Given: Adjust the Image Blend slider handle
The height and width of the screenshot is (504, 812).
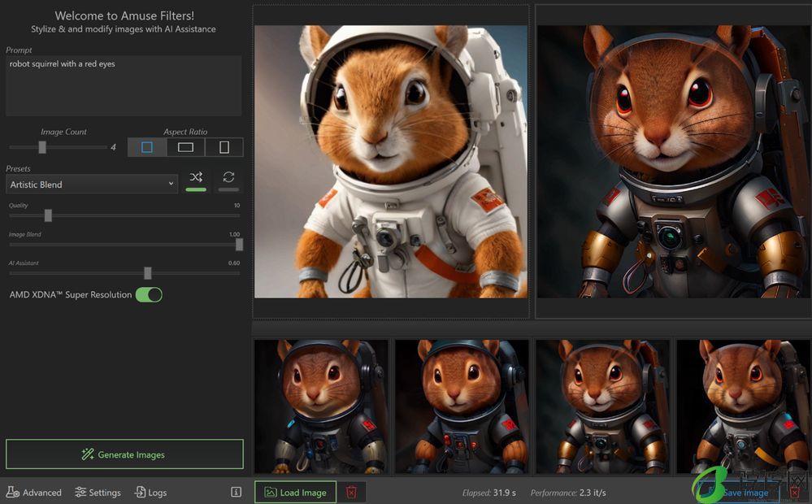Looking at the screenshot, I should click(x=239, y=245).
